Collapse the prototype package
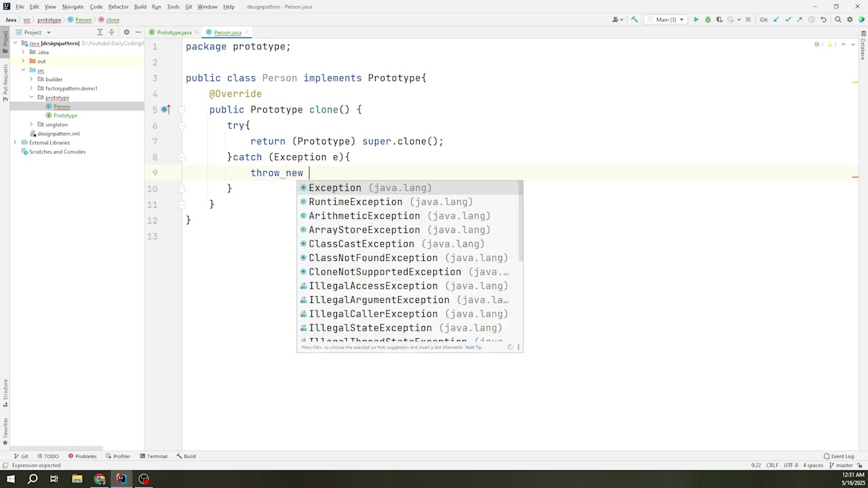 tap(31, 98)
